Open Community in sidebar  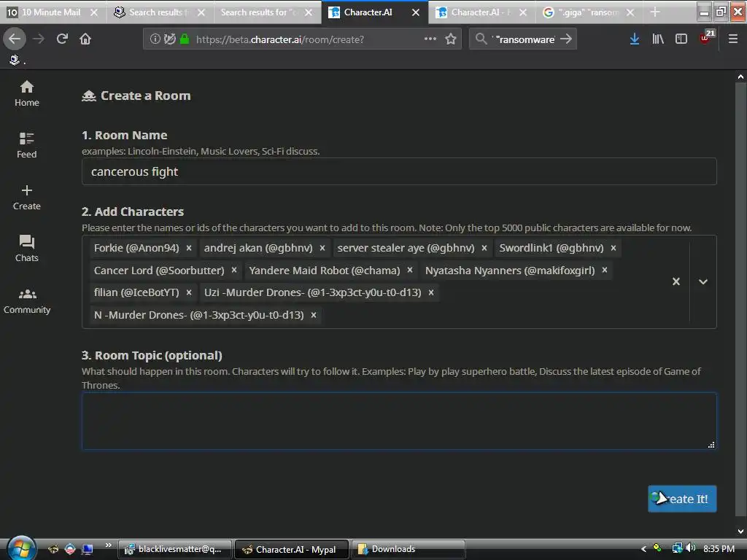tap(27, 301)
